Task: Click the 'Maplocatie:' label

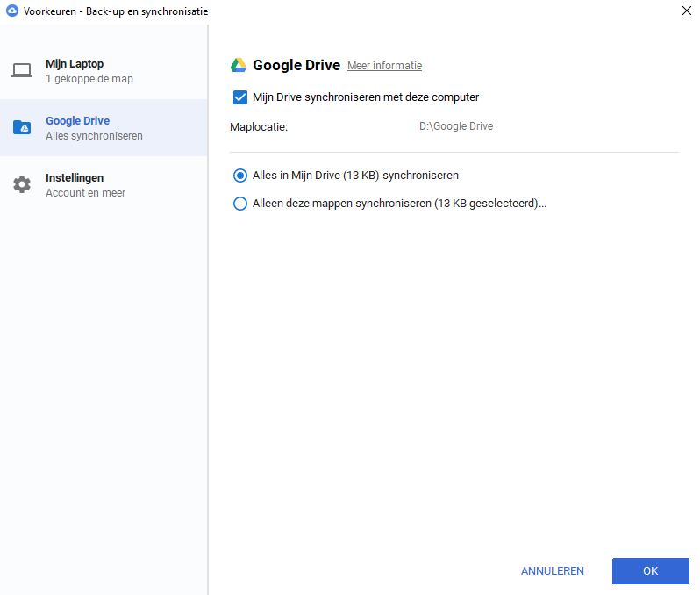Action: (x=259, y=127)
